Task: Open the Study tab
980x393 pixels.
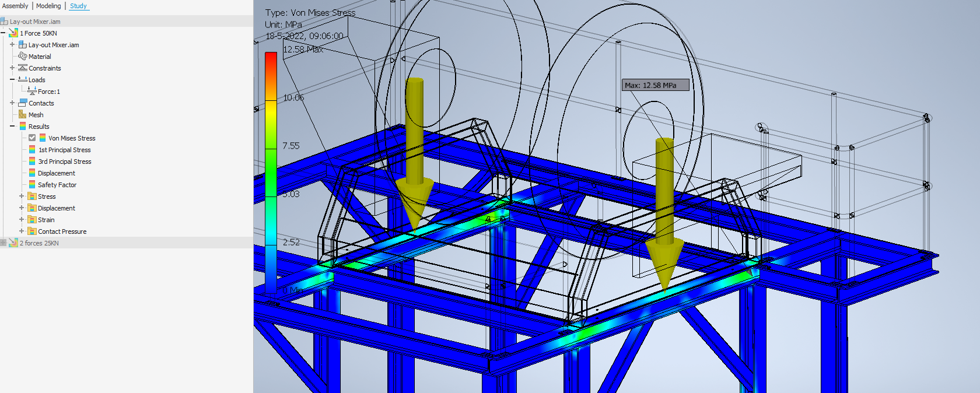Action: pyautogui.click(x=78, y=6)
